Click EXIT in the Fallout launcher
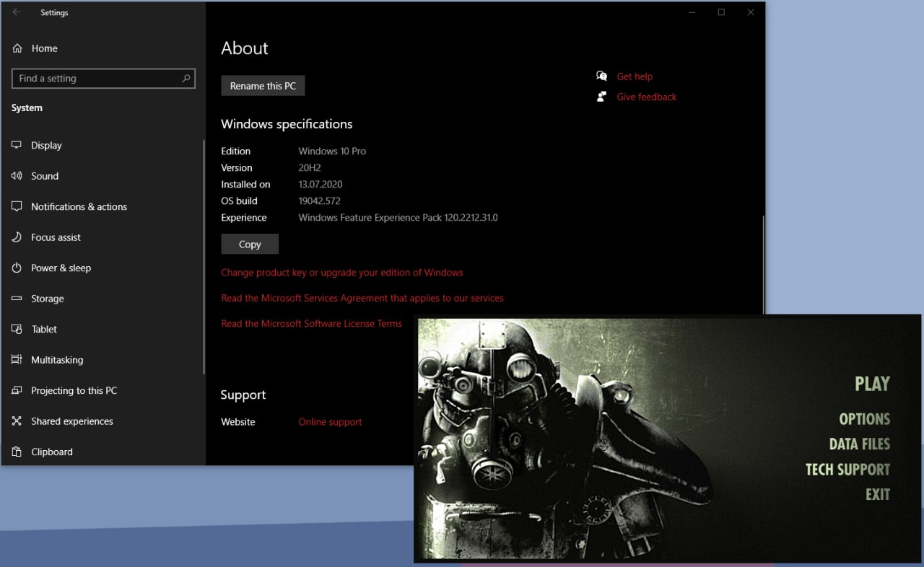The height and width of the screenshot is (567, 924). (878, 495)
